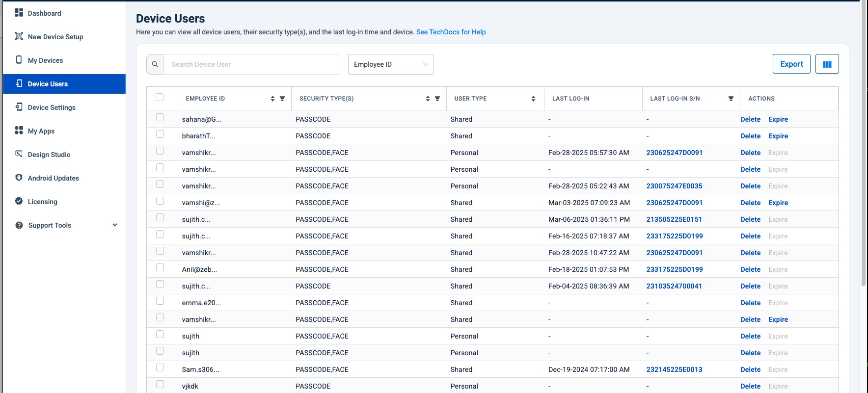Click the Security Type(s) filter funnel icon
Screen dimensions: 868x393
point(437,99)
